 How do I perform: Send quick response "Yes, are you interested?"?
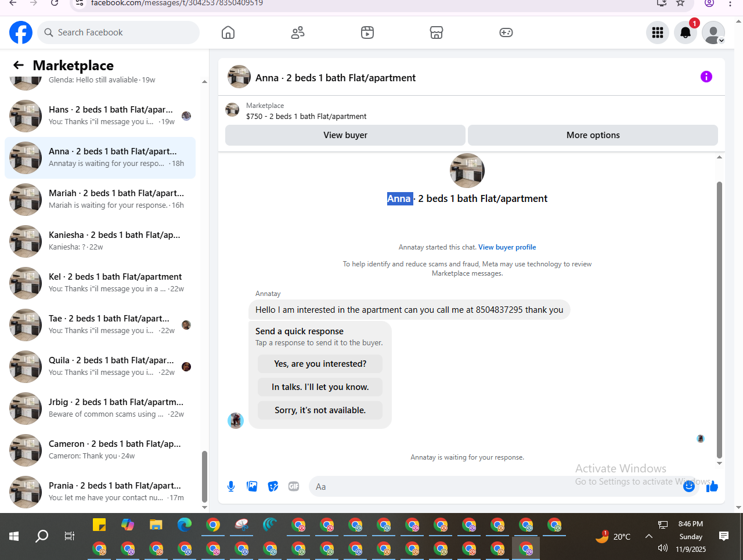(x=320, y=364)
